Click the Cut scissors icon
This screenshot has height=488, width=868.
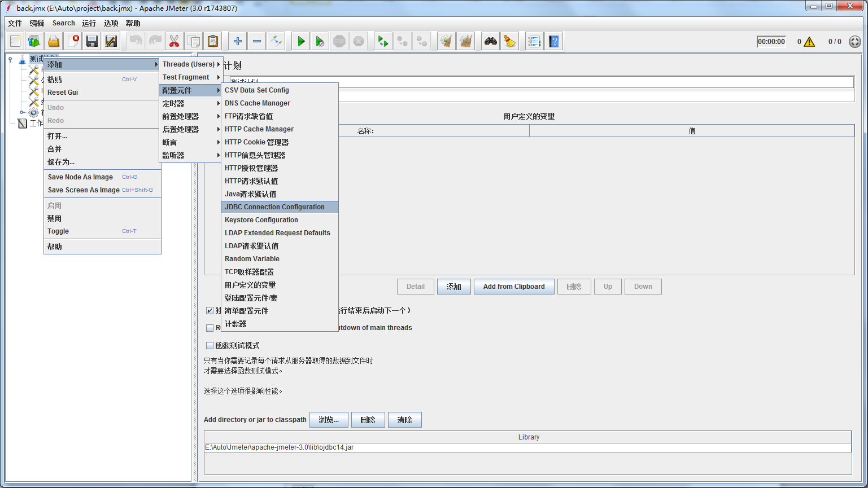coord(174,41)
